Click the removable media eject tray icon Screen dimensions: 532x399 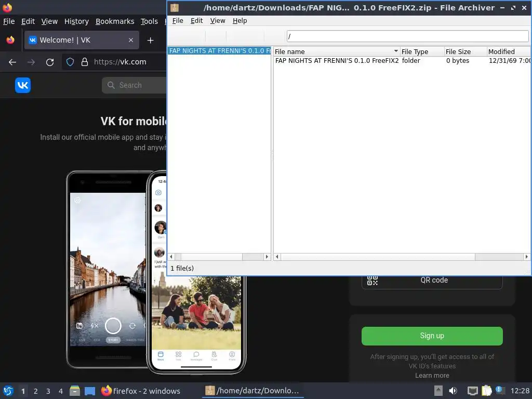point(438,391)
